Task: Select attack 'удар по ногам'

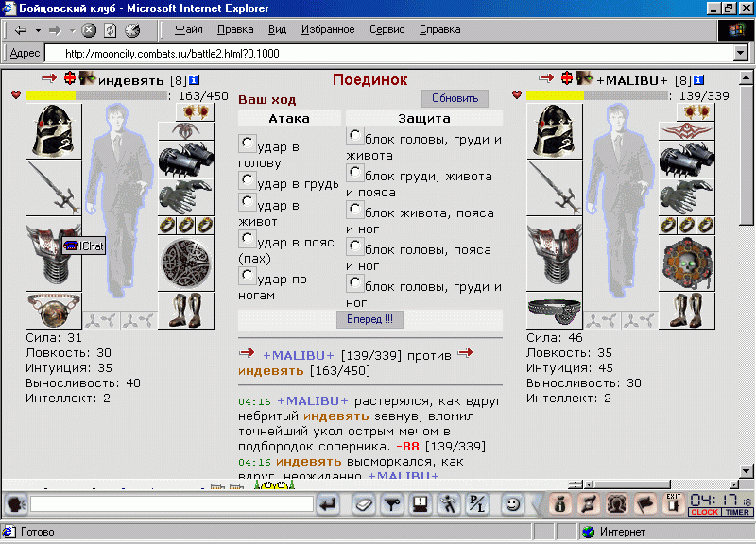Action: click(247, 275)
